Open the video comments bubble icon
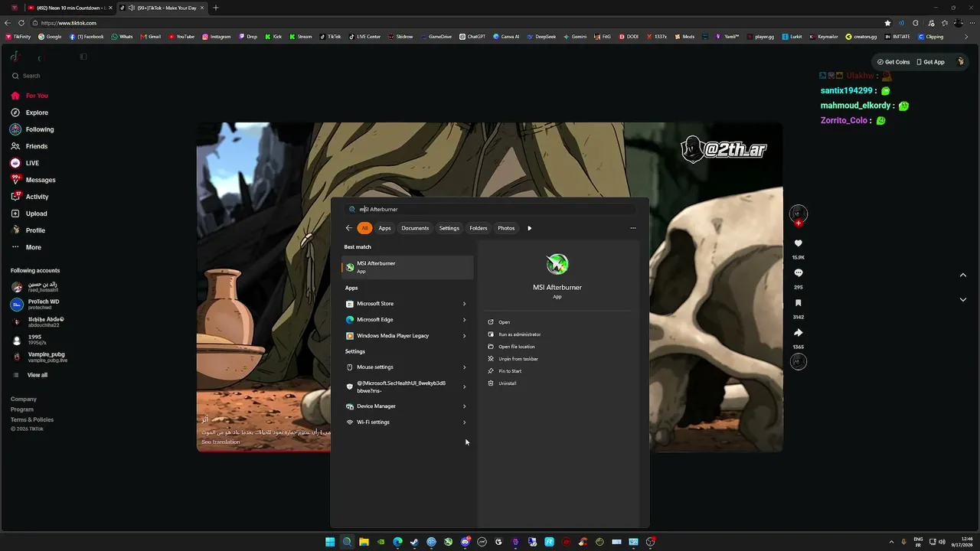This screenshot has width=980, height=551. tap(798, 273)
